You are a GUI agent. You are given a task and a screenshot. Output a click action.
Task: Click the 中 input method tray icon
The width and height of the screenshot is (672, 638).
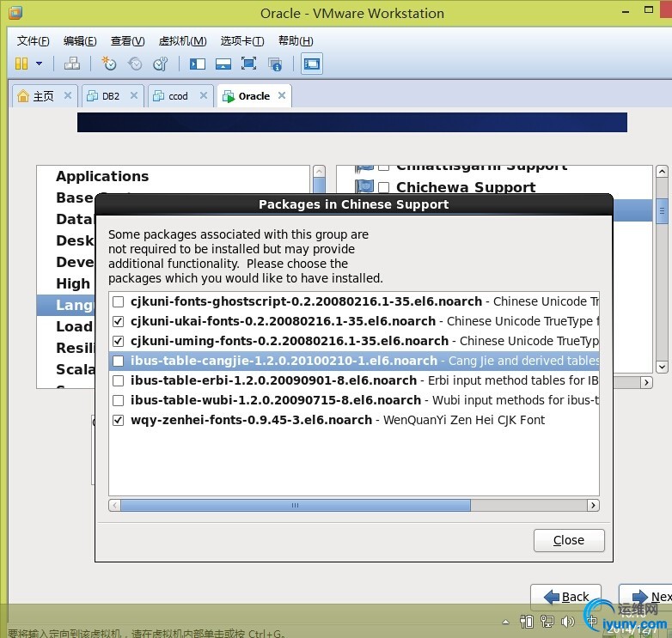point(592,621)
